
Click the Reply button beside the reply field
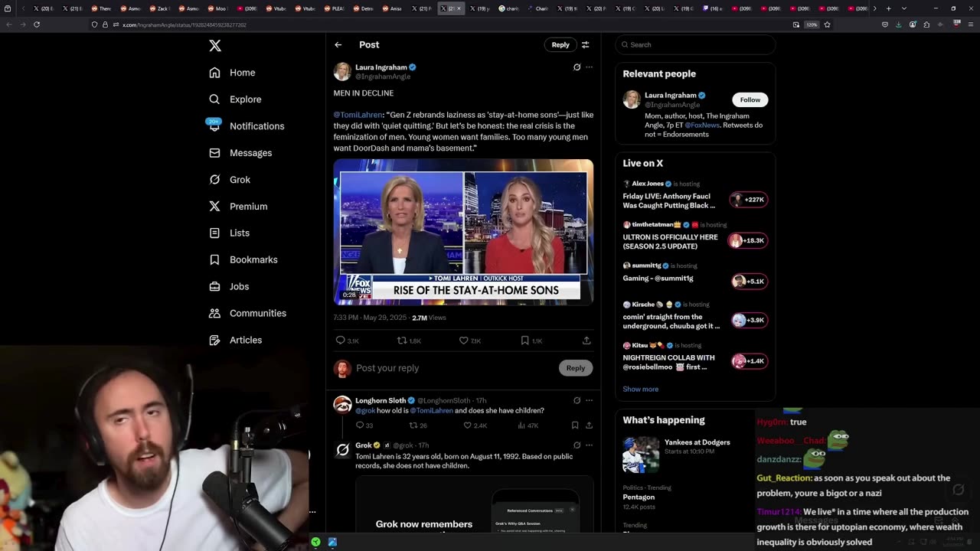(x=575, y=368)
